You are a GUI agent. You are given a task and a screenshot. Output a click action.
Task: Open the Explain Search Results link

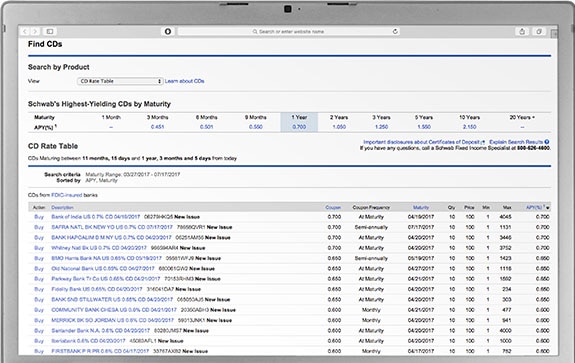[516, 142]
